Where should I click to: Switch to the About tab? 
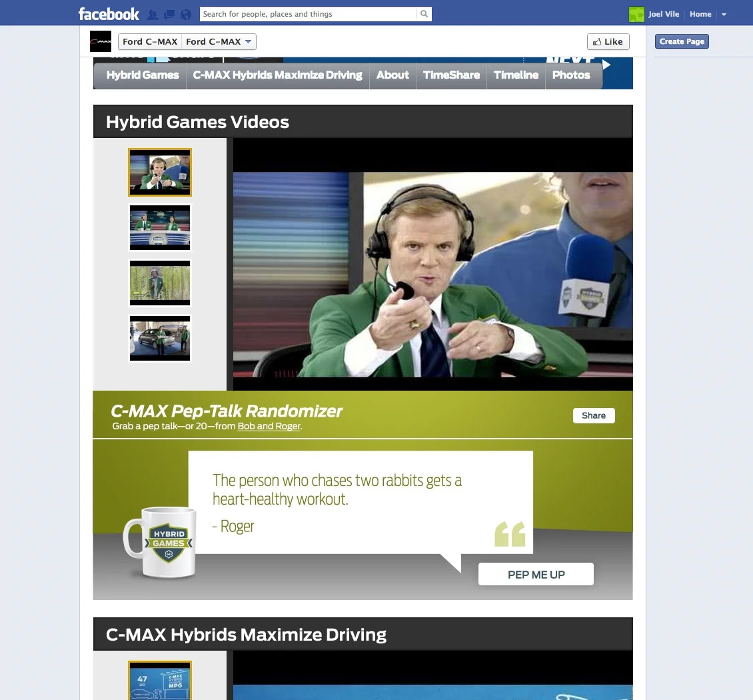tap(392, 75)
